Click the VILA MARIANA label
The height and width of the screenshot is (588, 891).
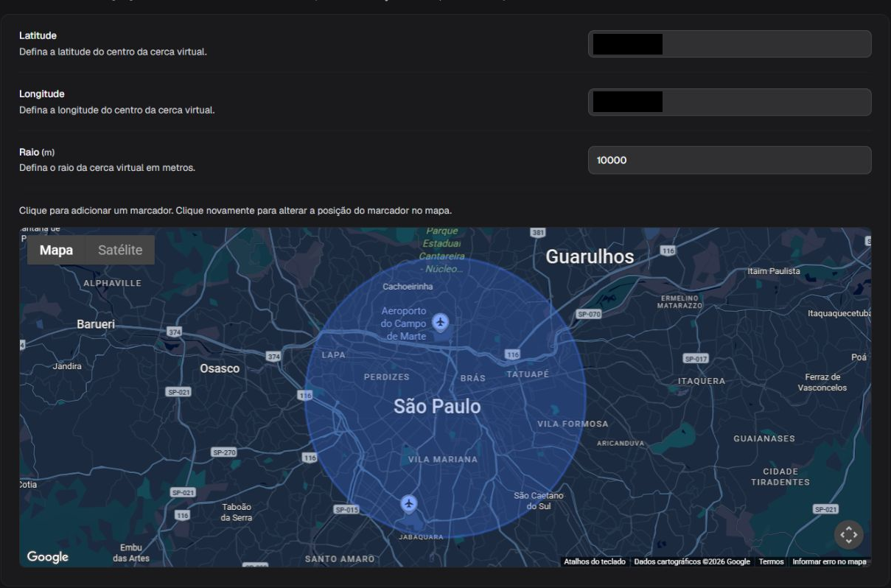point(443,459)
